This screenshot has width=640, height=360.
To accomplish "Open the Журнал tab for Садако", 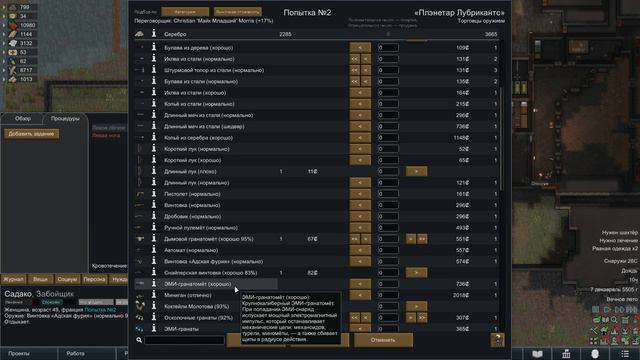I will coord(13,280).
